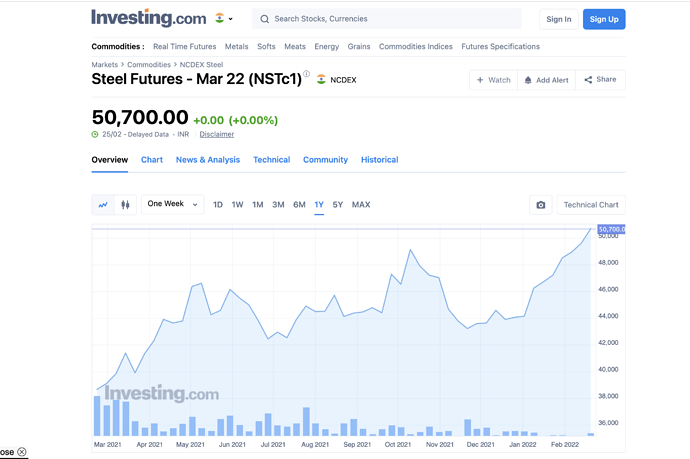The height and width of the screenshot is (459, 690).
Task: Click the India flag next to NCDEX
Action: (x=321, y=79)
